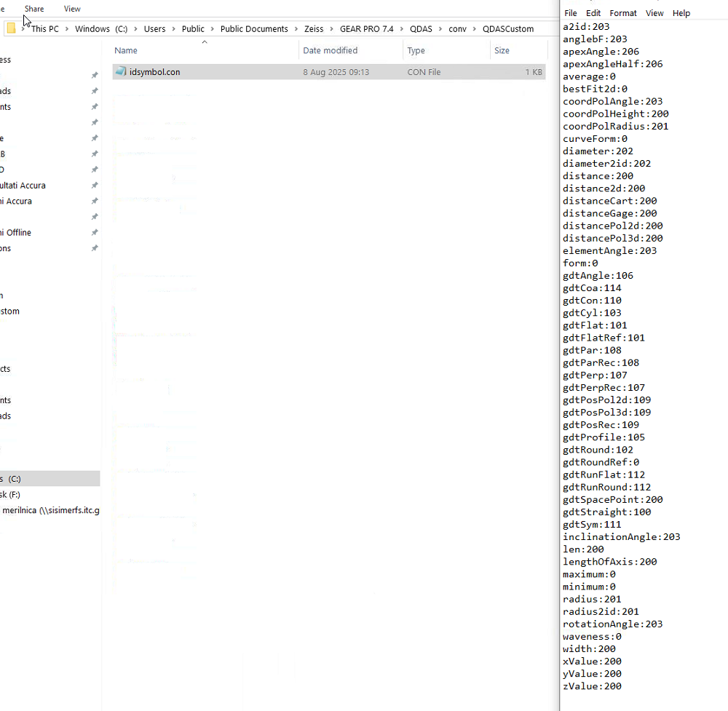Expand the chevron after QDAS
The image size is (728, 711).
(440, 29)
